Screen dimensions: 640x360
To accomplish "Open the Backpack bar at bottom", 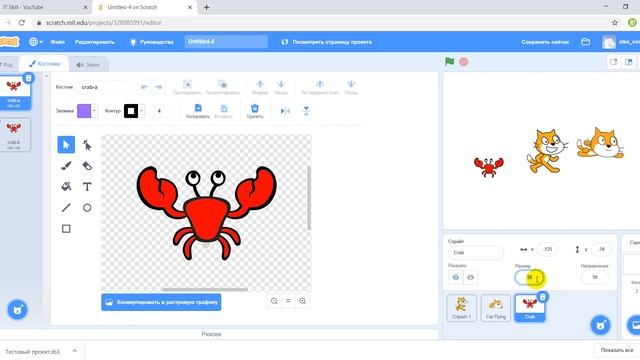I will (x=211, y=334).
